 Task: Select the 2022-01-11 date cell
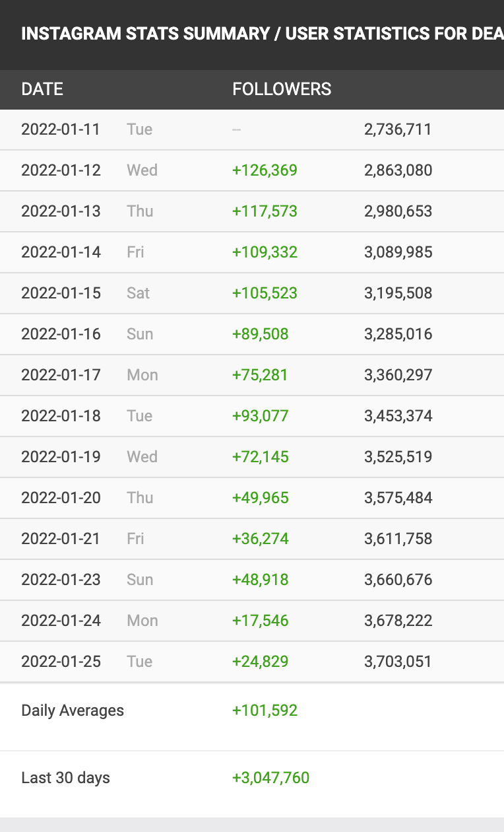(x=61, y=129)
